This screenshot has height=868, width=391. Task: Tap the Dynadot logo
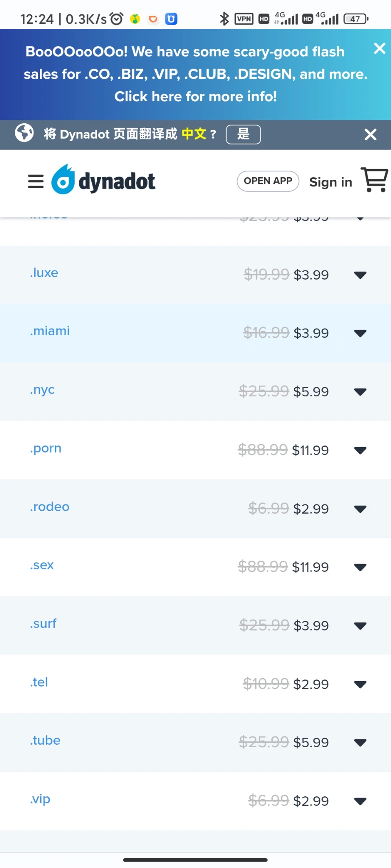(103, 180)
